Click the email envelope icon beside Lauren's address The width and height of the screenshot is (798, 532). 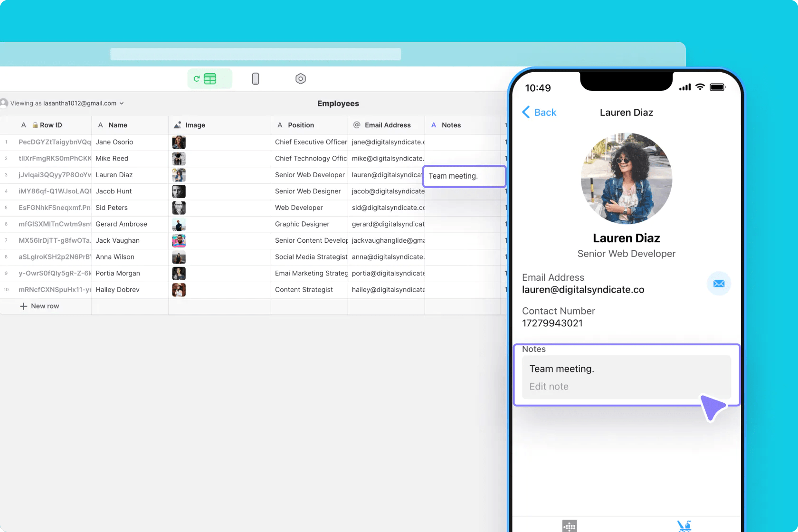coord(719,284)
